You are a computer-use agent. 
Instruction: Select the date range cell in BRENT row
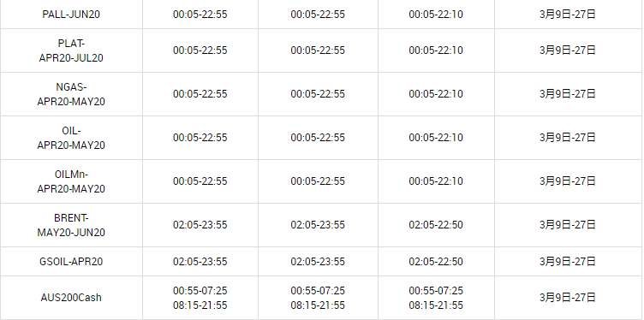point(568,225)
